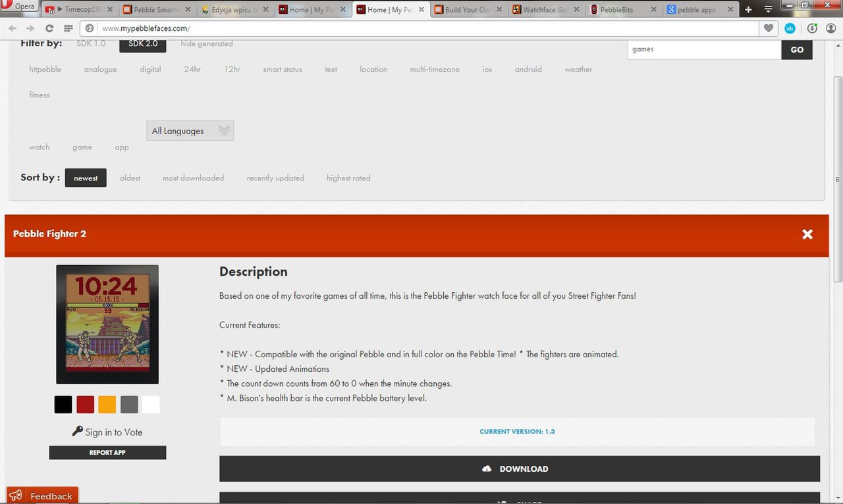
Task: Close the Pebble Smartwatch tab
Action: tap(188, 10)
